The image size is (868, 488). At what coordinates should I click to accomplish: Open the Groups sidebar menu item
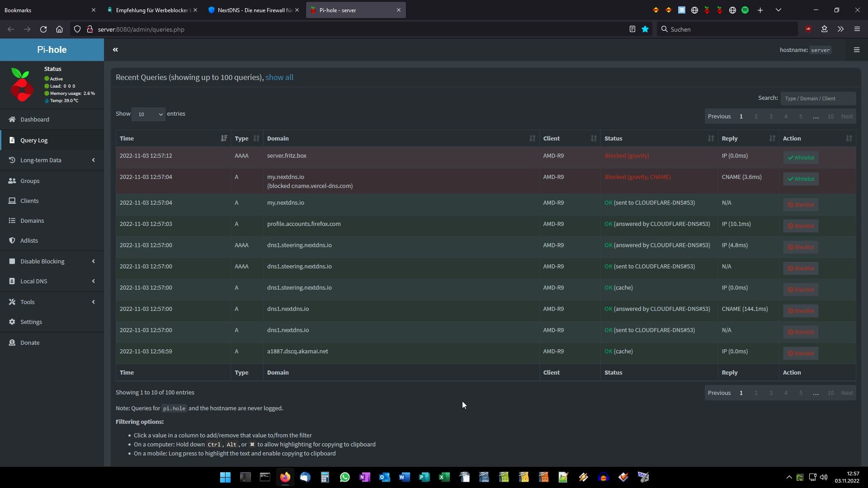[30, 181]
